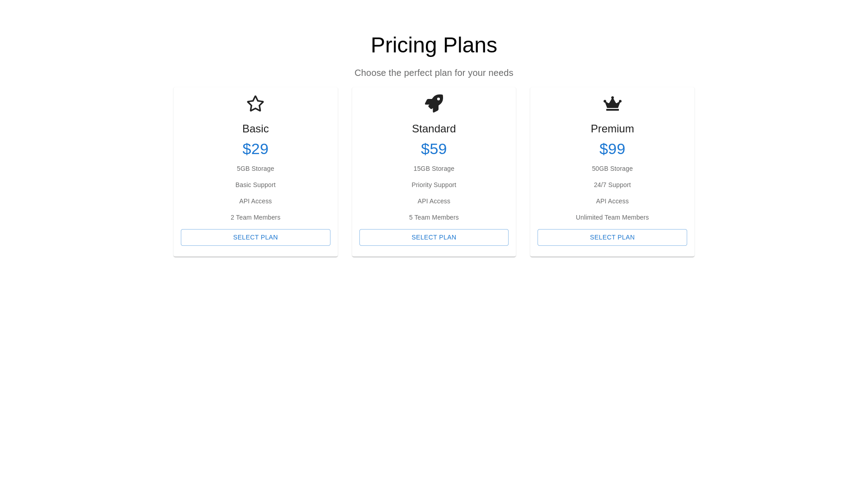This screenshot has width=868, height=488.
Task: Click the 5GB Storage feature
Action: 255,169
